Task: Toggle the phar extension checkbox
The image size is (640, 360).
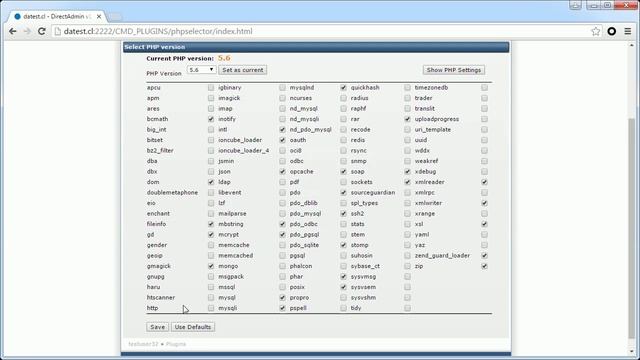Action: point(343,276)
